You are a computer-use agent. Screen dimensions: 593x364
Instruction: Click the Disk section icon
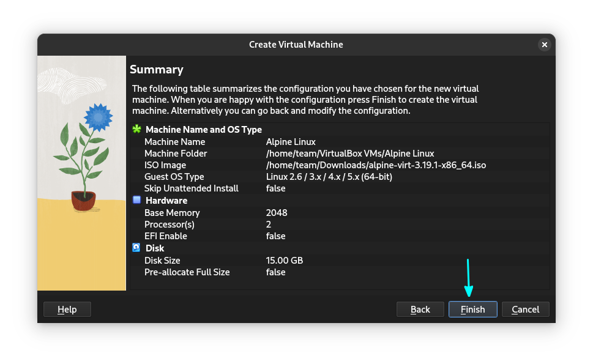pos(136,248)
